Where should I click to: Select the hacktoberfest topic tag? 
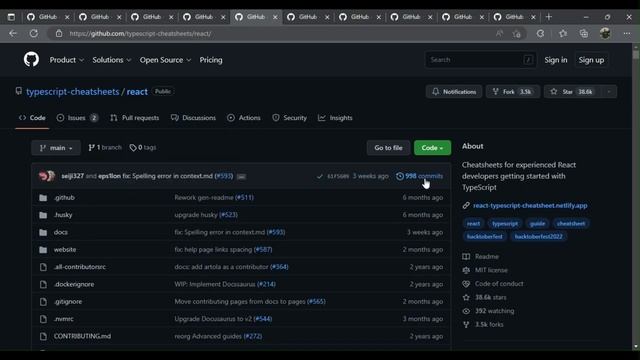tap(484, 236)
